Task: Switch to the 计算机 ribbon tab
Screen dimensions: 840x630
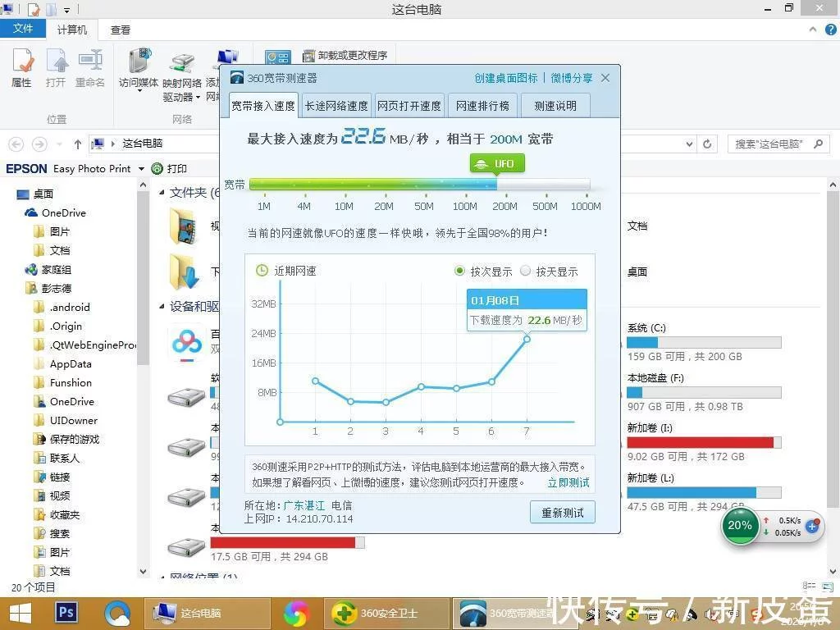Action: tap(72, 30)
